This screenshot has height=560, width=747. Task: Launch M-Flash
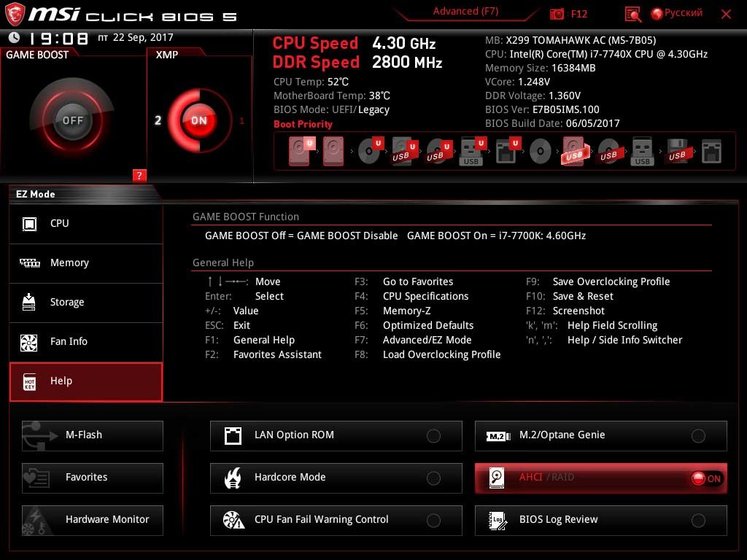93,435
